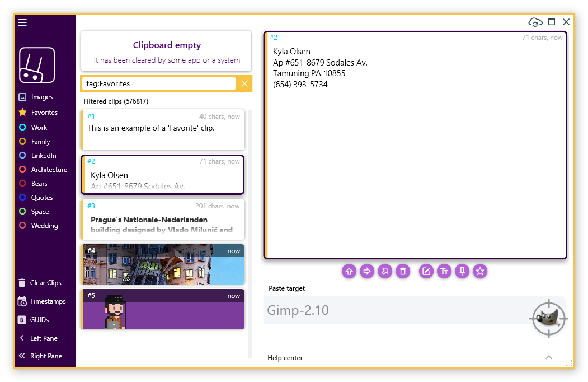Show clips tagged Architecture
588x382 pixels.
pos(43,169)
